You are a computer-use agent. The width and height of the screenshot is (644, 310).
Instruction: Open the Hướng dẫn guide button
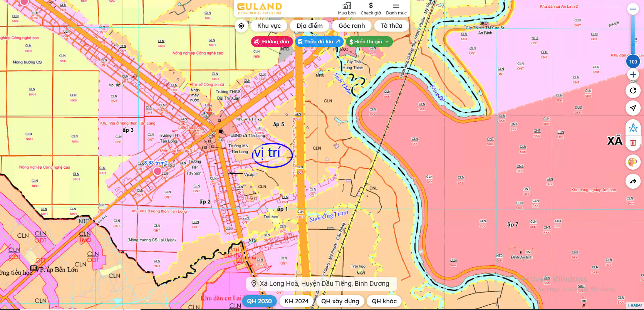click(272, 42)
